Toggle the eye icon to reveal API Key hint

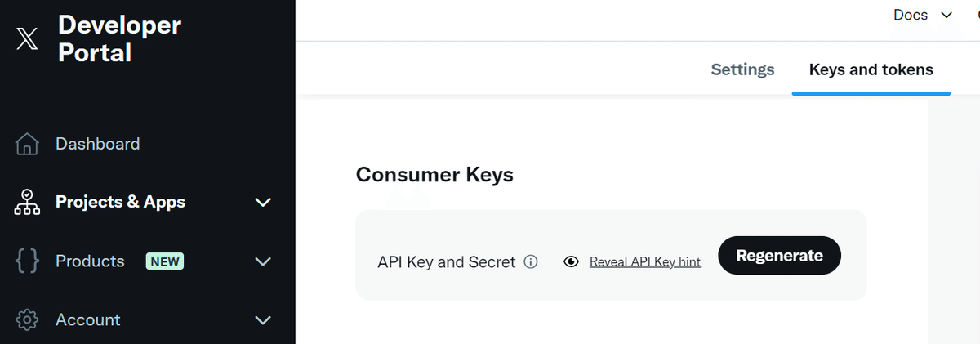pos(572,261)
